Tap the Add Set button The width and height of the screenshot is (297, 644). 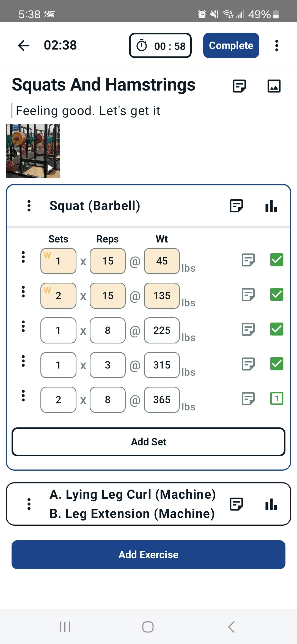point(148,442)
